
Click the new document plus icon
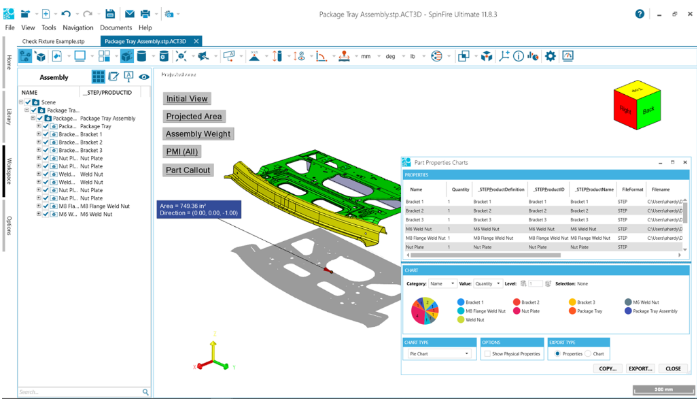click(46, 14)
